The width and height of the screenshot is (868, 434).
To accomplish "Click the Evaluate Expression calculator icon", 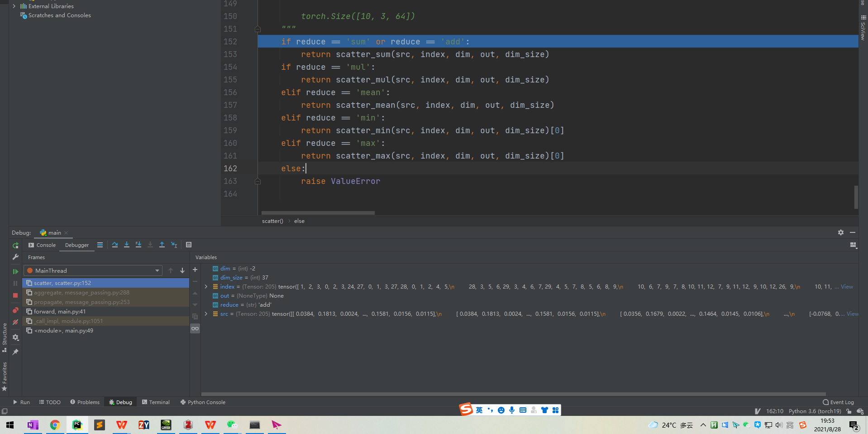I will tap(189, 245).
